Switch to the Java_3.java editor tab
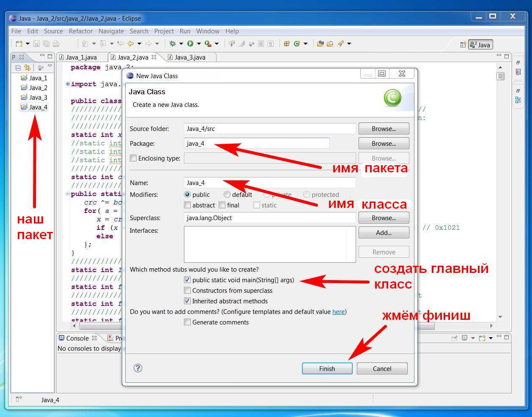Image resolution: width=532 pixels, height=417 pixels. (x=189, y=57)
